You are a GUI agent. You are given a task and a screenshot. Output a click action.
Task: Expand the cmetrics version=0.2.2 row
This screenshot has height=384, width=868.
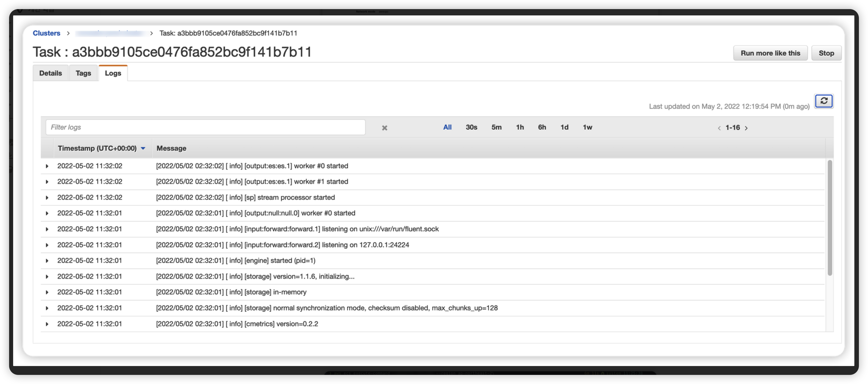47,324
